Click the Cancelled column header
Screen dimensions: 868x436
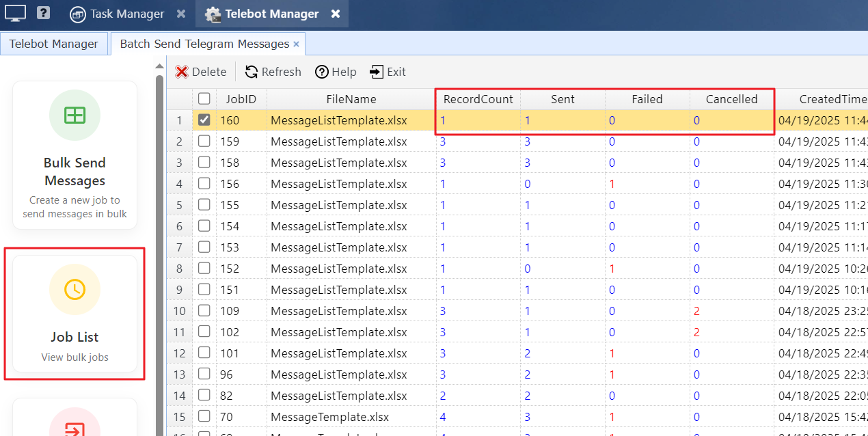732,99
